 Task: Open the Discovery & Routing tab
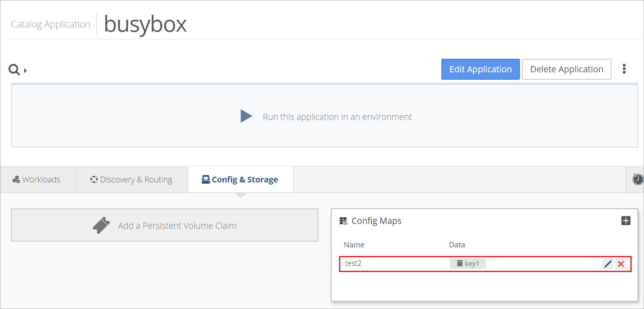click(132, 180)
